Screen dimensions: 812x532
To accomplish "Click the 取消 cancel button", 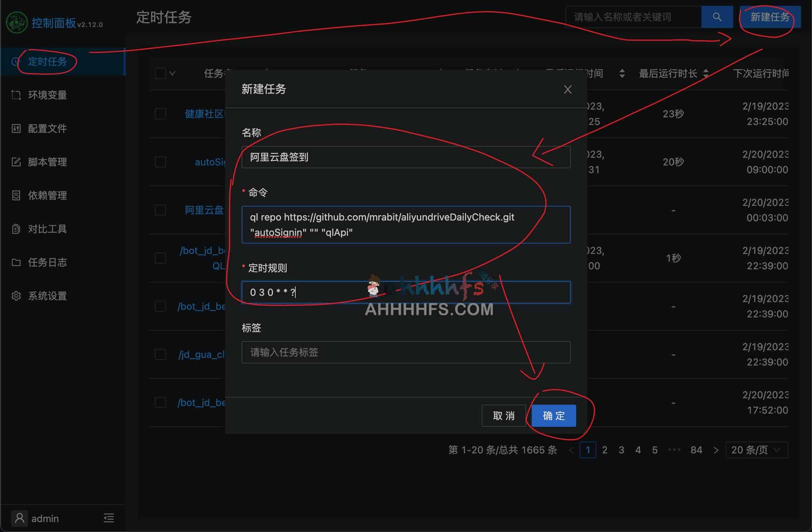I will 504,416.
